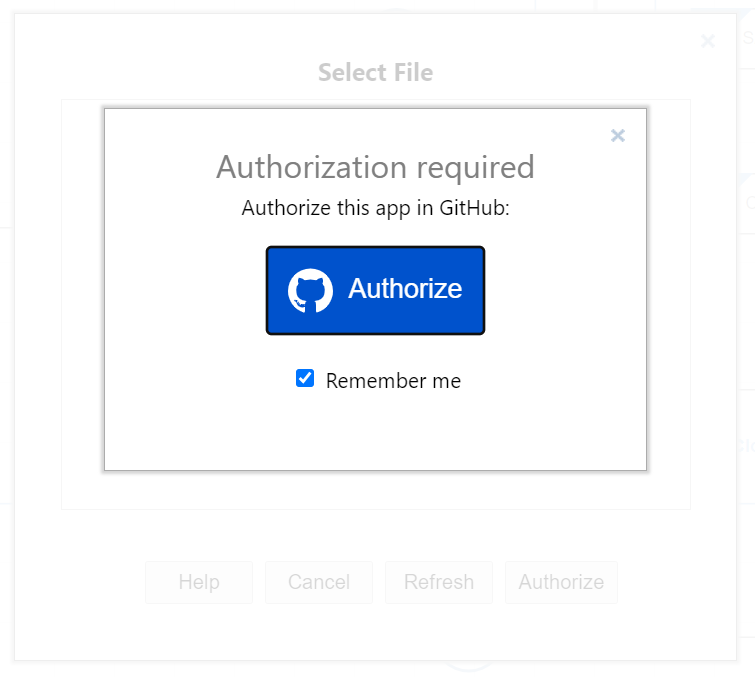This screenshot has height=677, width=755.
Task: Click the "Authorization required" heading
Action: [375, 166]
